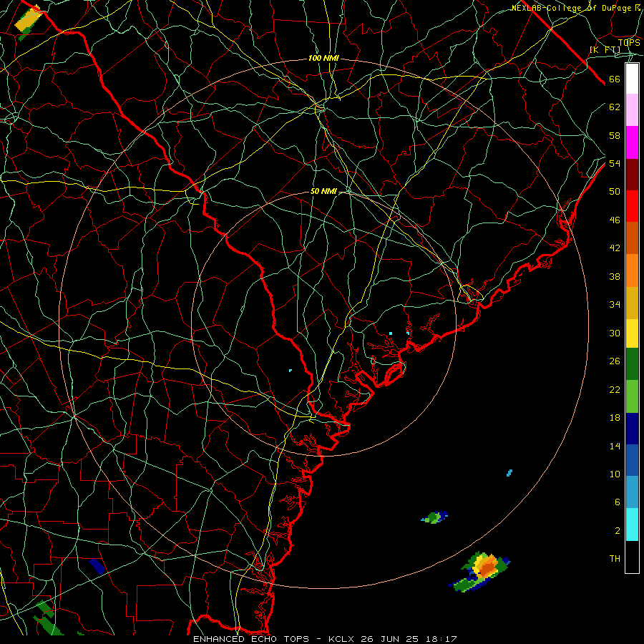Click the legend value '2'
This screenshot has width=644, height=644.
point(618,531)
